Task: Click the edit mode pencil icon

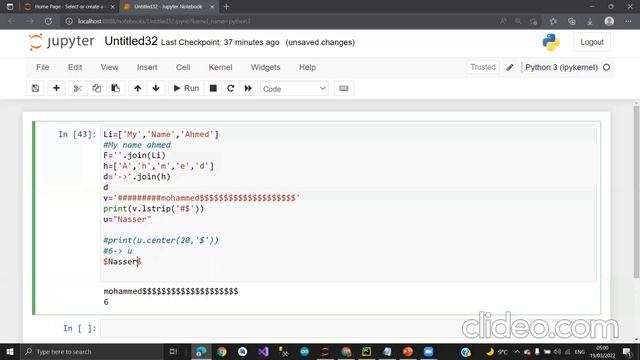Action: point(510,67)
